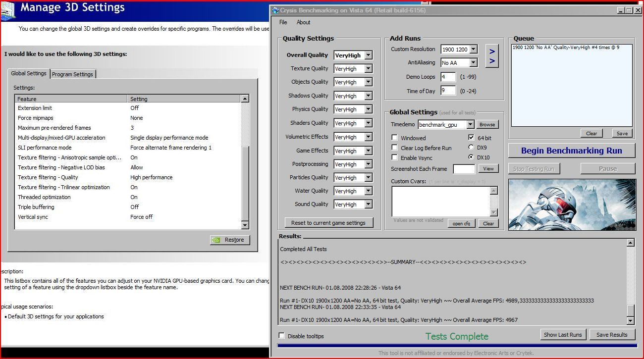Click the Stop Testing Run button
The width and height of the screenshot is (644, 359).
pos(534,169)
